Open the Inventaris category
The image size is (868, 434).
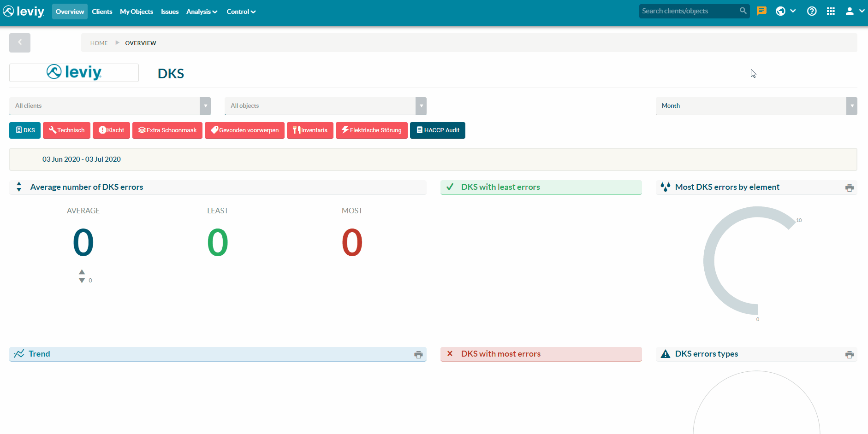coord(310,130)
